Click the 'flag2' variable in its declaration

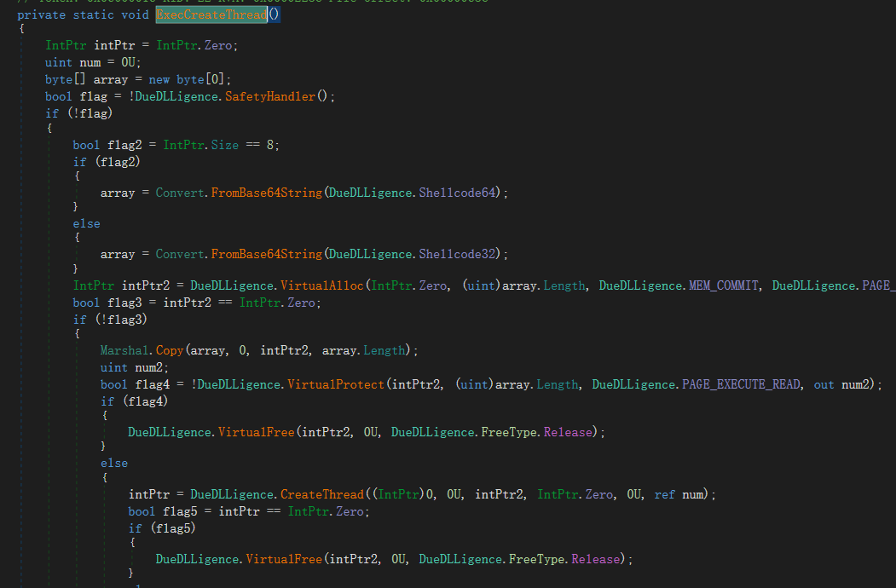click(124, 145)
